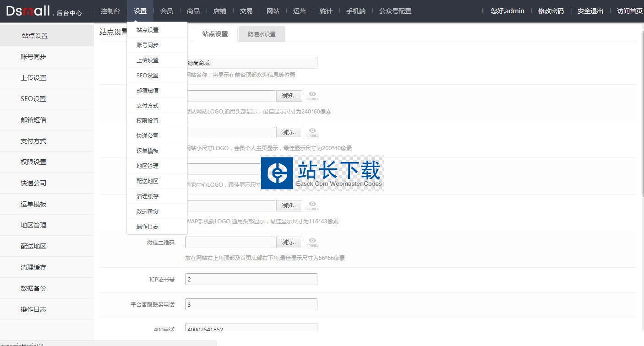Switch to the 防灌水设置 tab
Viewport: 644px width, 346px height.
coord(262,34)
